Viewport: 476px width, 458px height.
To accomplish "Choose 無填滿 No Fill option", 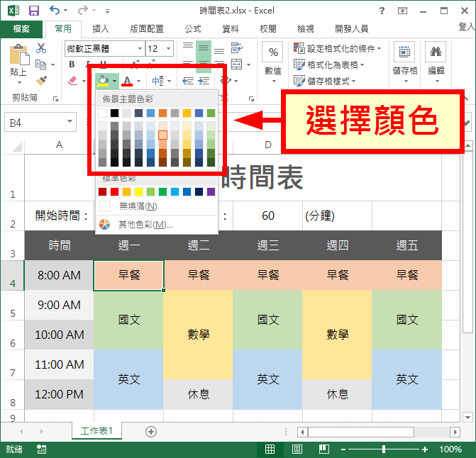I will pyautogui.click(x=157, y=206).
